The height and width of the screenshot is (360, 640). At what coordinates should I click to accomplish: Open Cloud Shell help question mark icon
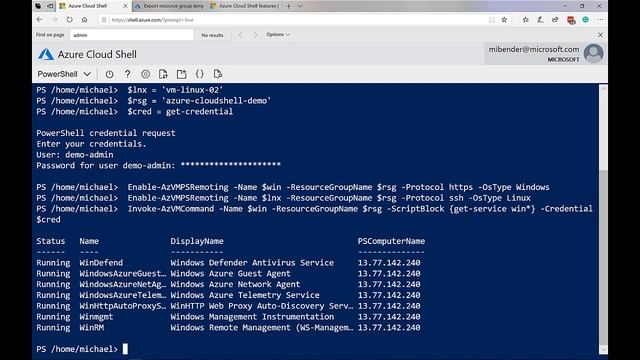coord(127,74)
